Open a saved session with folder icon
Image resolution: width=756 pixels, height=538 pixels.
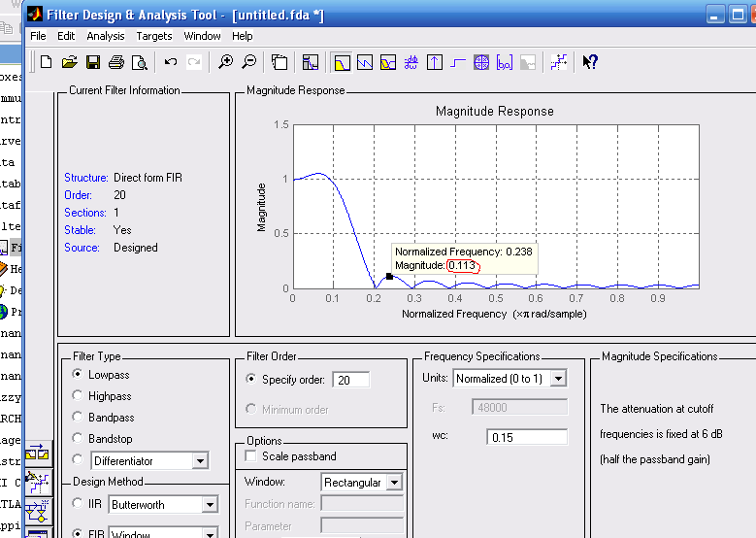(x=70, y=62)
